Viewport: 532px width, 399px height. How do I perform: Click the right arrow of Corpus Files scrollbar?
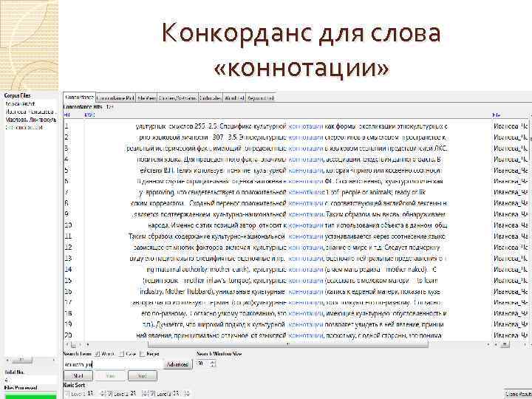click(x=54, y=360)
